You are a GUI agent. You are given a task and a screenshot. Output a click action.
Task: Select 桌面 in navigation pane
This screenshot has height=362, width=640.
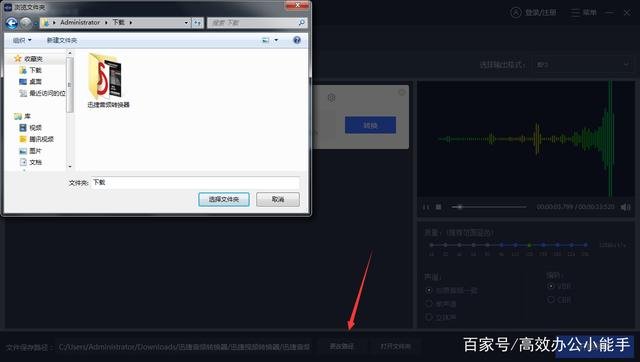(31, 82)
